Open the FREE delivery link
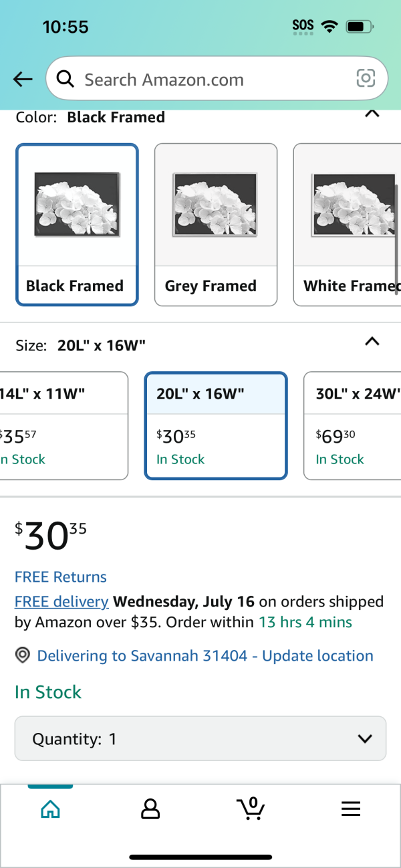 61,601
